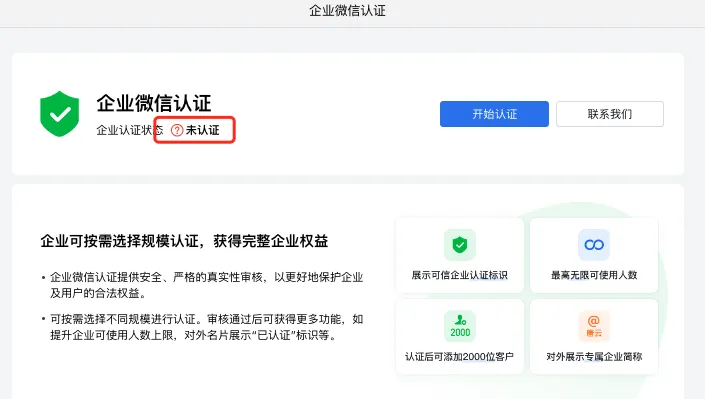This screenshot has width=705, height=399.
Task: Click the 对外展示专属企业简称 card label
Action: [x=594, y=357]
